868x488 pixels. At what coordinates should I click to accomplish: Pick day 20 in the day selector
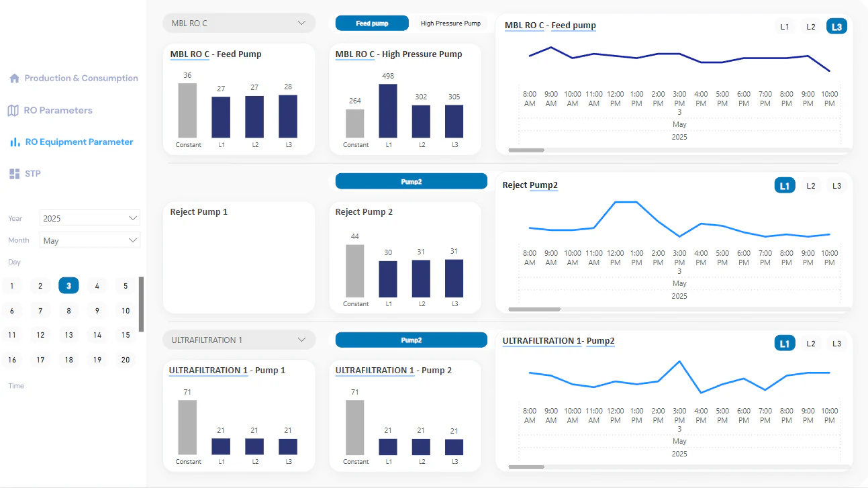pyautogui.click(x=126, y=360)
